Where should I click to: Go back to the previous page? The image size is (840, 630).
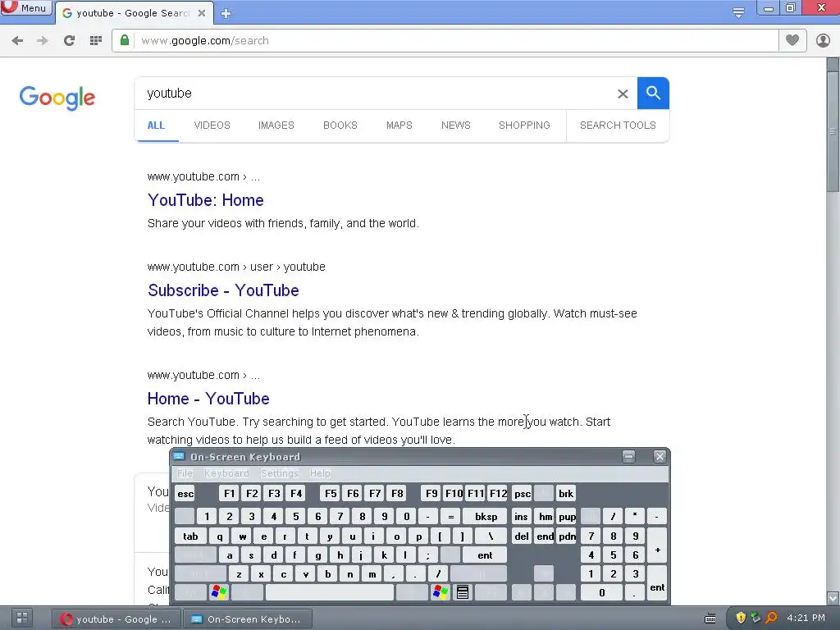click(17, 41)
